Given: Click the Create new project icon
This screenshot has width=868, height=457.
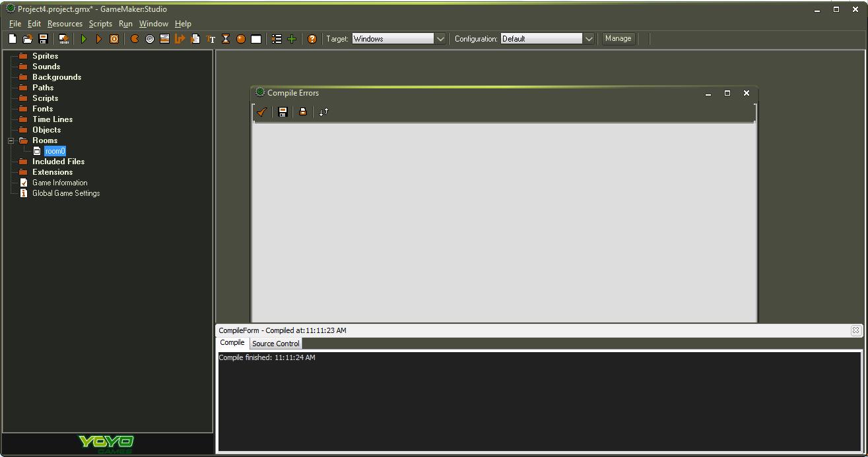Looking at the screenshot, I should pos(13,39).
